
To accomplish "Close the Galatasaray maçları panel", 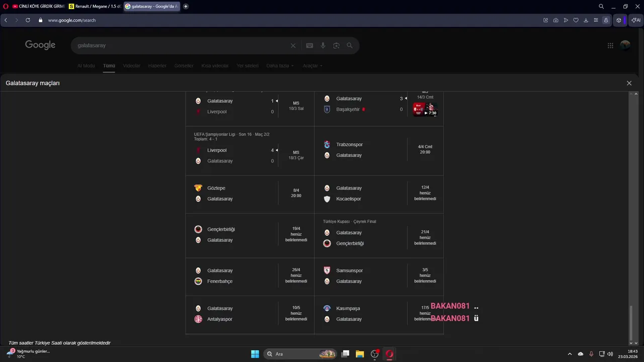I will 629,83.
